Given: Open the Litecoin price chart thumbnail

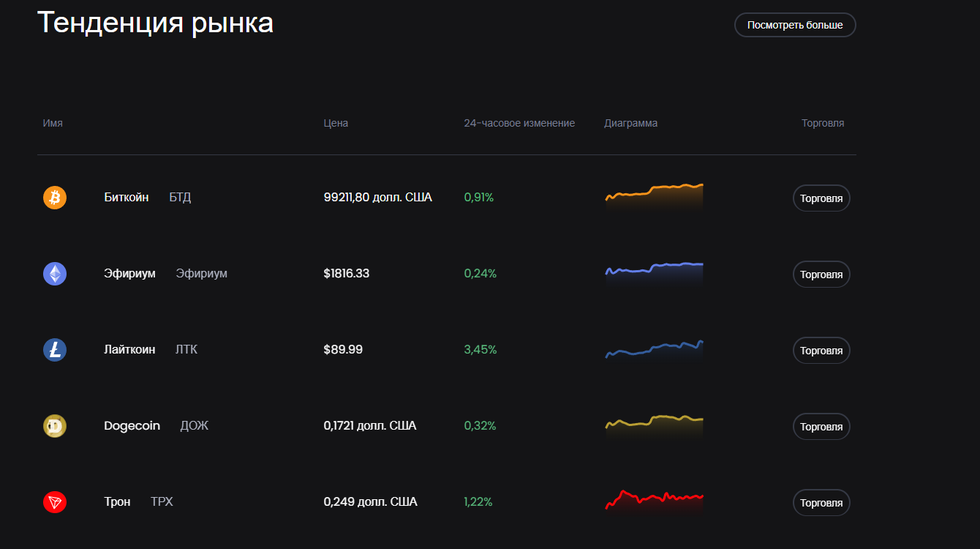Looking at the screenshot, I should pos(654,350).
